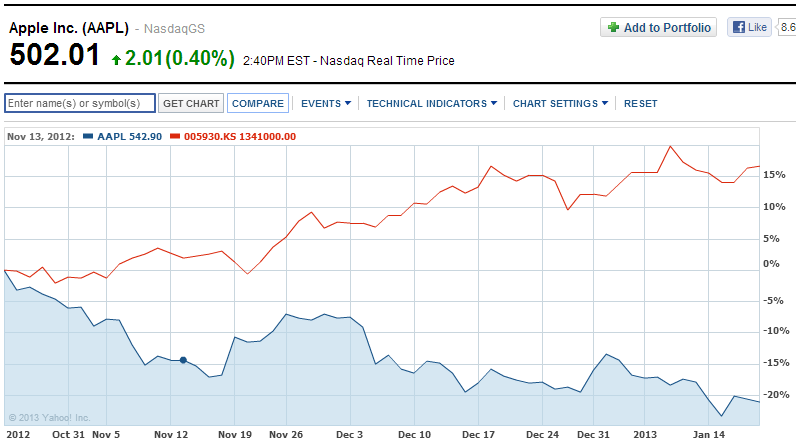This screenshot has height=442, width=796.
Task: Click the Oct 31 axis label
Action: tap(68, 435)
